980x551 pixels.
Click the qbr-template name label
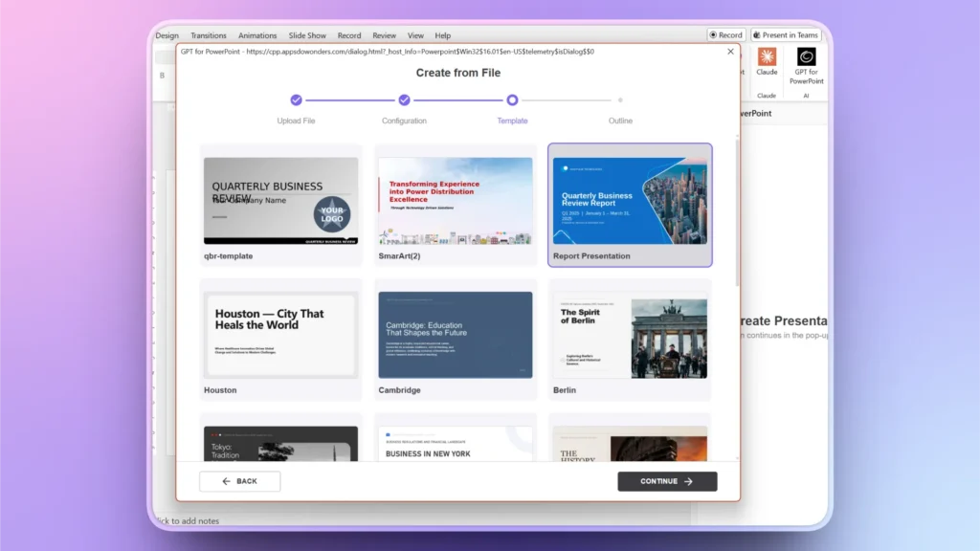228,256
